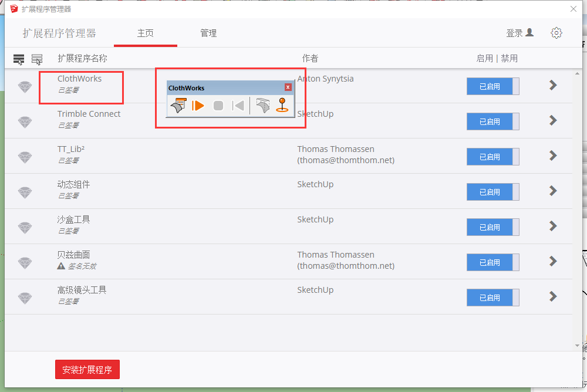
Task: Close the ClothWorks floating toolbar
Action: point(288,87)
